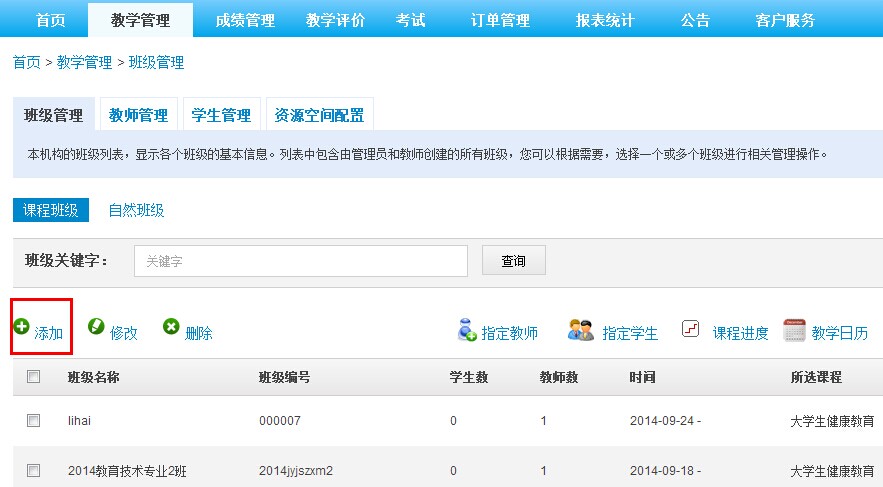Check the box for class lihai

click(x=33, y=421)
